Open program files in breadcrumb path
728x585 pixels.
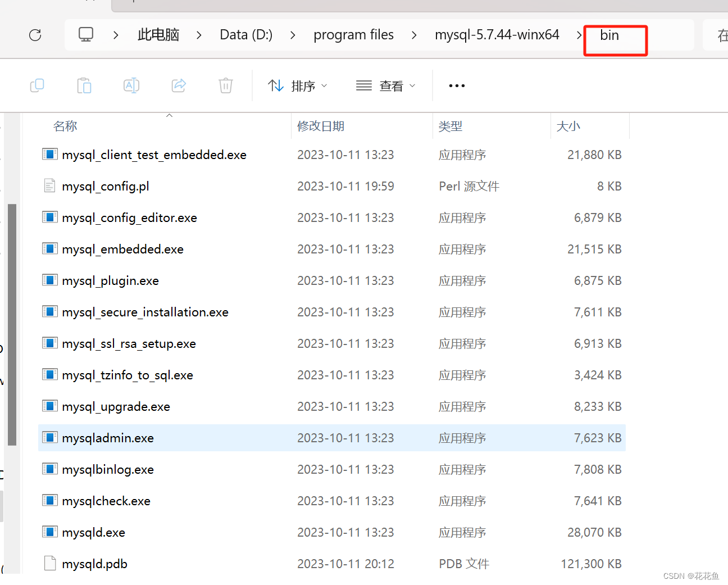[353, 34]
